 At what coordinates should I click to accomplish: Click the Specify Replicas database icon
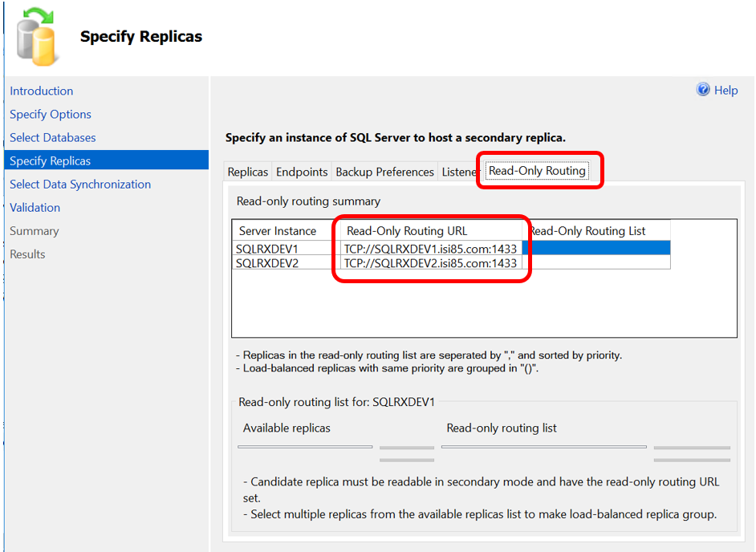coord(37,36)
